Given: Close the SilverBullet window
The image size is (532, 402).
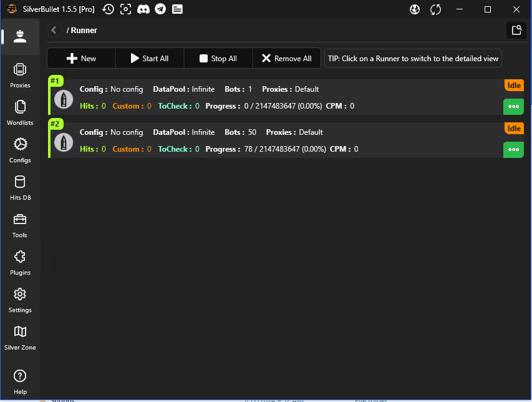Looking at the screenshot, I should click(x=516, y=9).
